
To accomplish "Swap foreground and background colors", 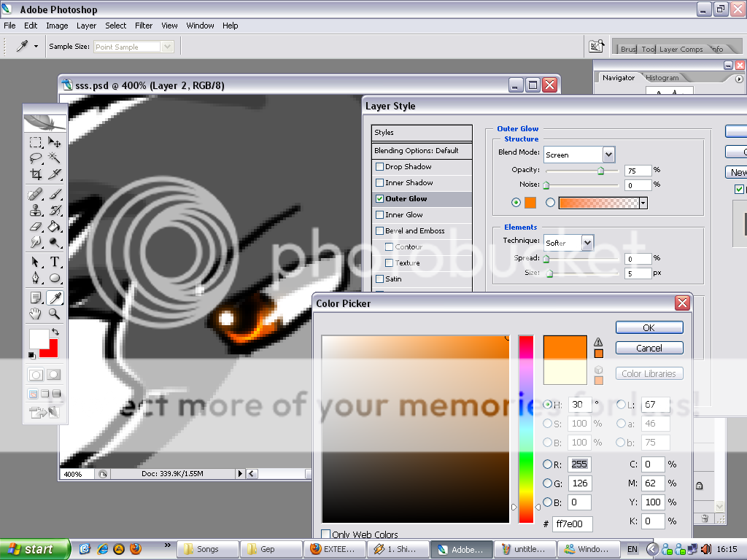I will [x=55, y=332].
